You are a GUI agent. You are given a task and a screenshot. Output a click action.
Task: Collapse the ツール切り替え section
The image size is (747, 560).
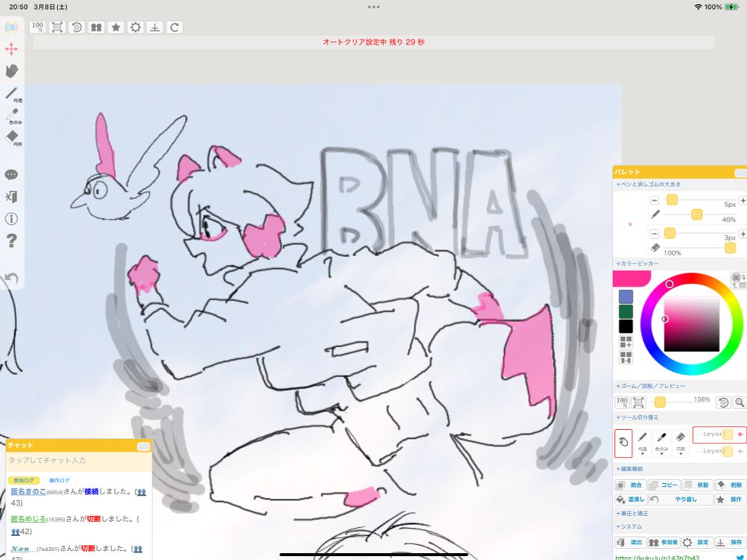637,417
